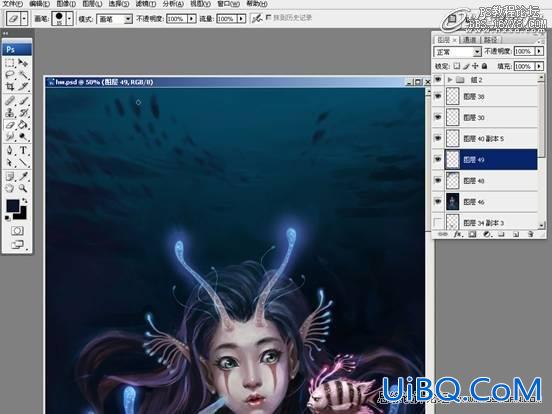Select the Path Selection tool
This screenshot has height=414, width=552.
coord(10,162)
